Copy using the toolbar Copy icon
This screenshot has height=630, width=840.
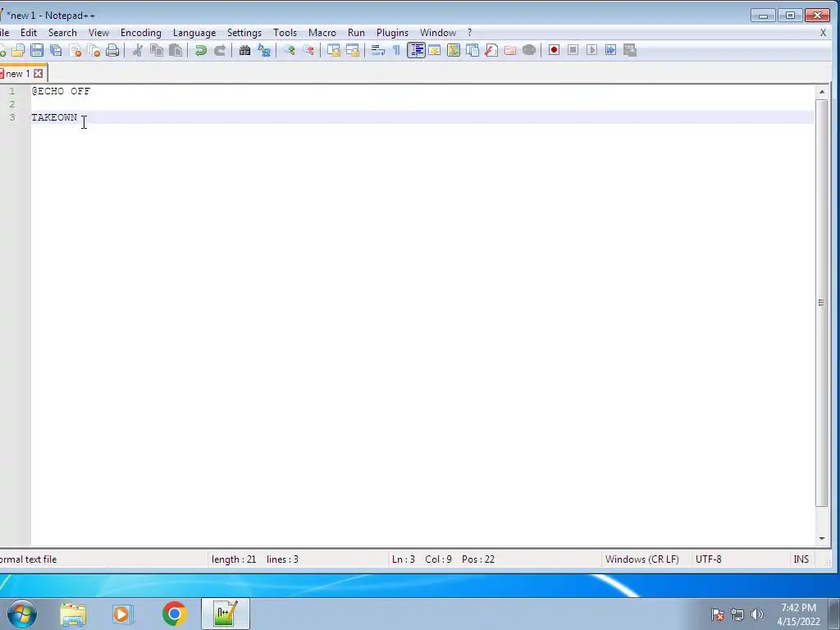pyautogui.click(x=157, y=50)
